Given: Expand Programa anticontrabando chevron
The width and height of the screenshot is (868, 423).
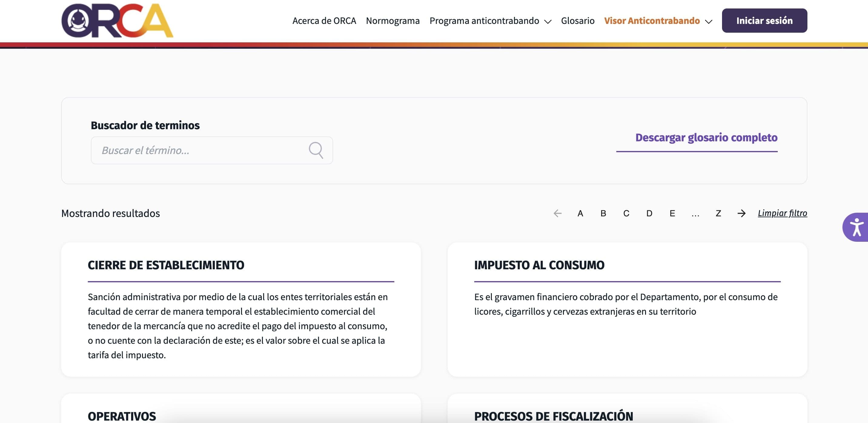Looking at the screenshot, I should (x=548, y=21).
